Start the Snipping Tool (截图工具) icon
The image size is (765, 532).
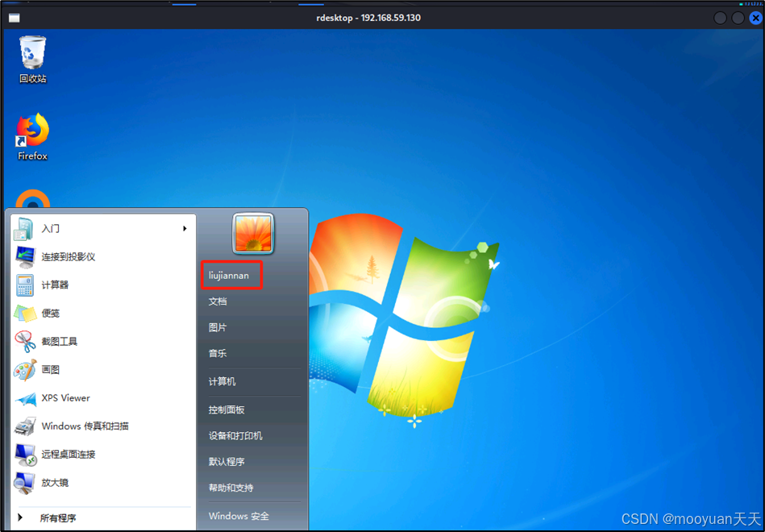[25, 341]
